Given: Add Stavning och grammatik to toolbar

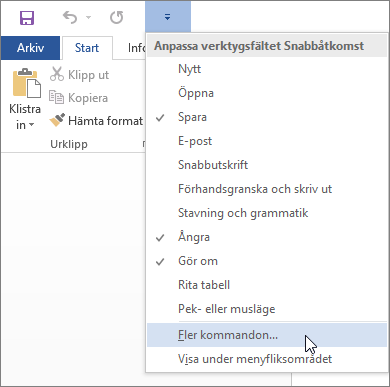Looking at the screenshot, I should pyautogui.click(x=267, y=213).
